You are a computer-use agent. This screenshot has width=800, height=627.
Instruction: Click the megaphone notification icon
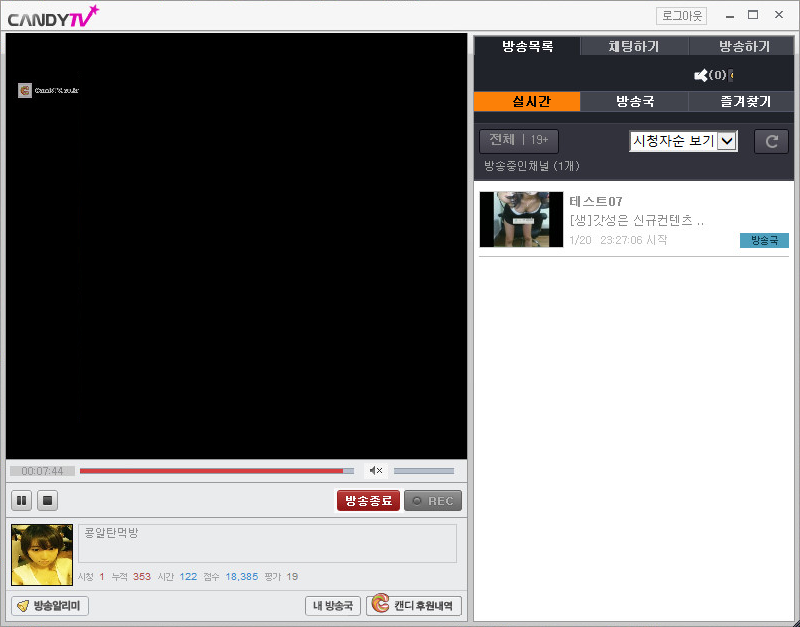point(701,75)
